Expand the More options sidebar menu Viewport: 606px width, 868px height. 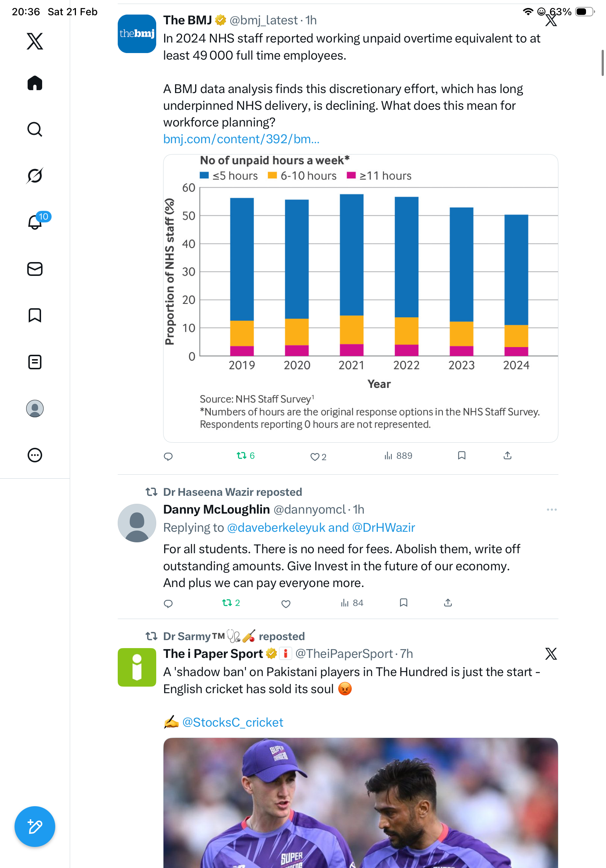[x=35, y=455]
